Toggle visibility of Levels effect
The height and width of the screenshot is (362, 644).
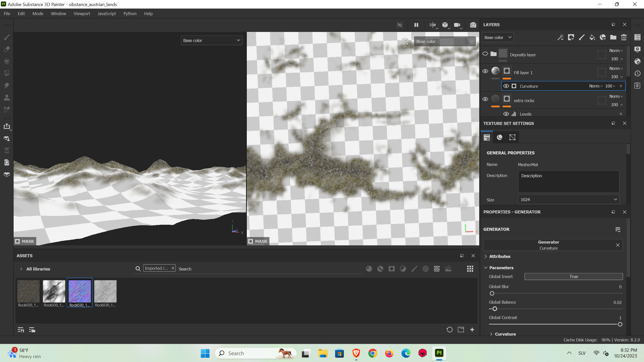506,114
